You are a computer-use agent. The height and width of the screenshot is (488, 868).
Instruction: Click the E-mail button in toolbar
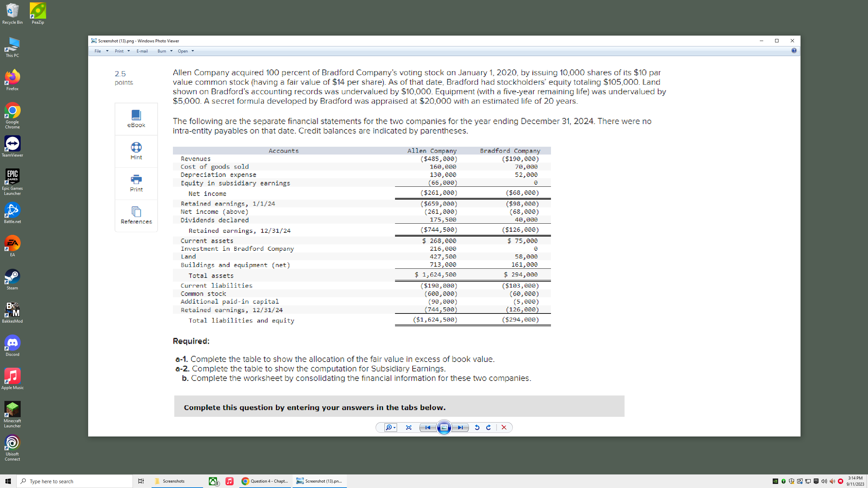pos(141,50)
